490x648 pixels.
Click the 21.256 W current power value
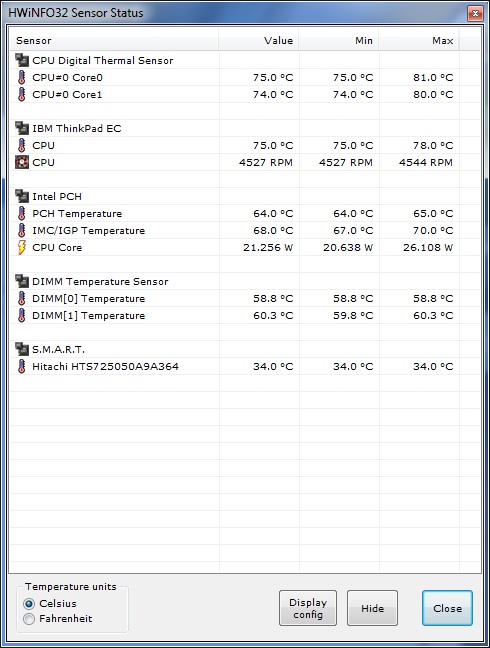(268, 248)
